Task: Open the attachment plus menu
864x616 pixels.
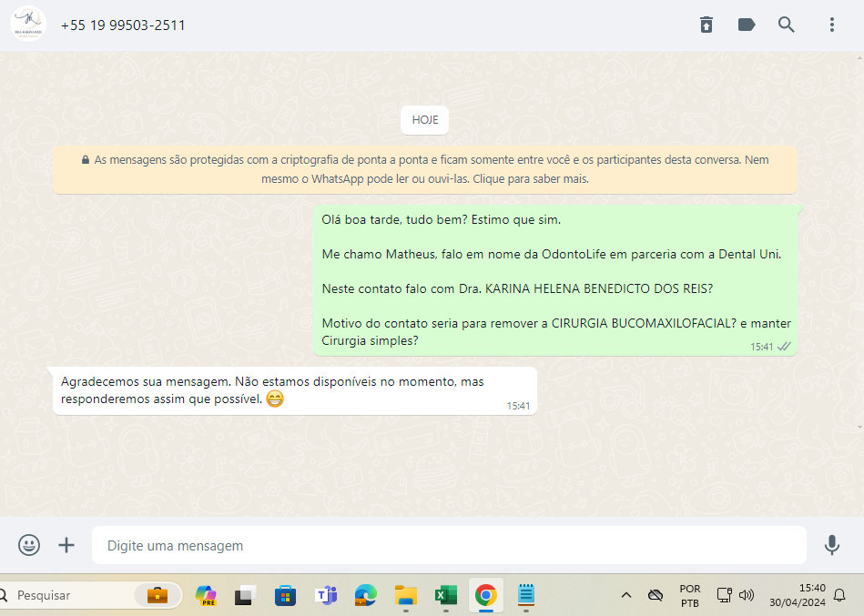Action: [66, 545]
